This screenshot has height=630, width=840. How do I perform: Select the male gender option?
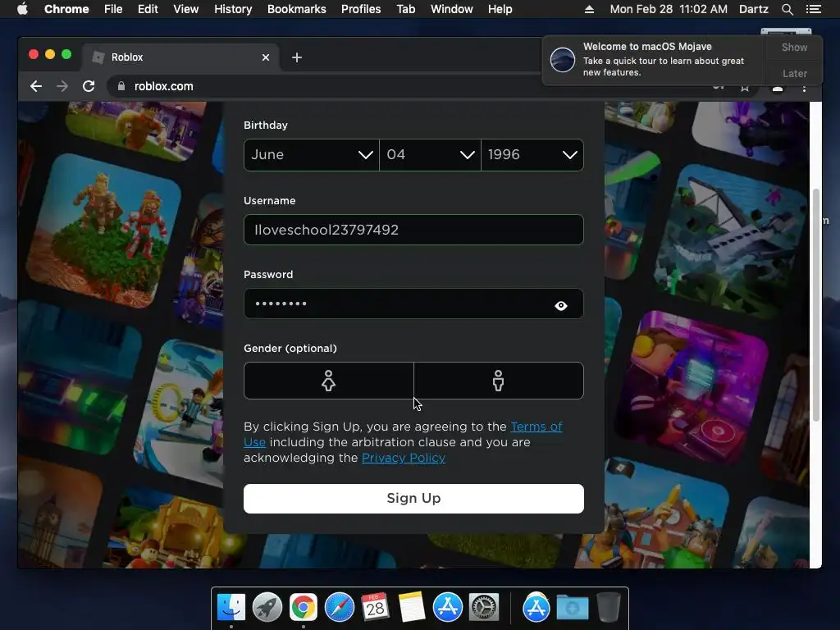coord(499,381)
